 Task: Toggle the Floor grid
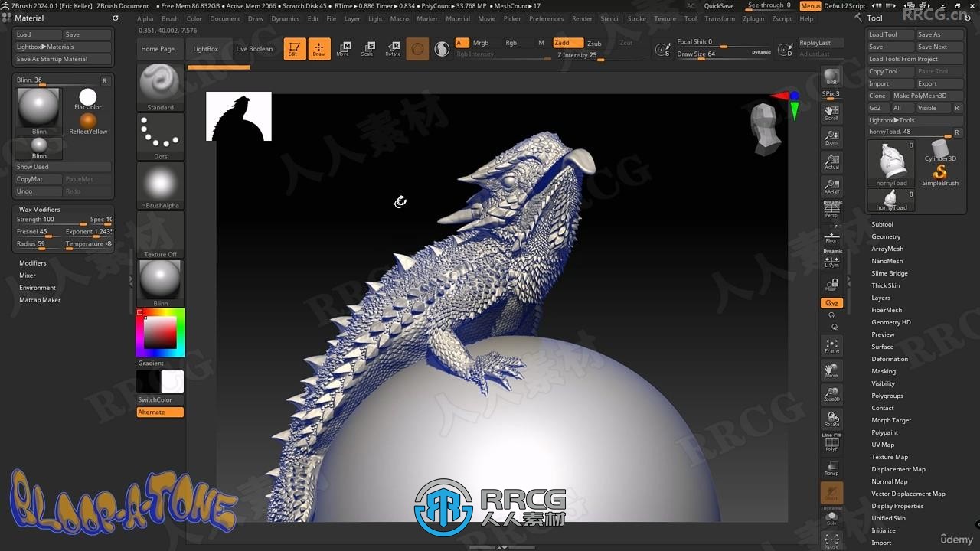click(x=831, y=236)
